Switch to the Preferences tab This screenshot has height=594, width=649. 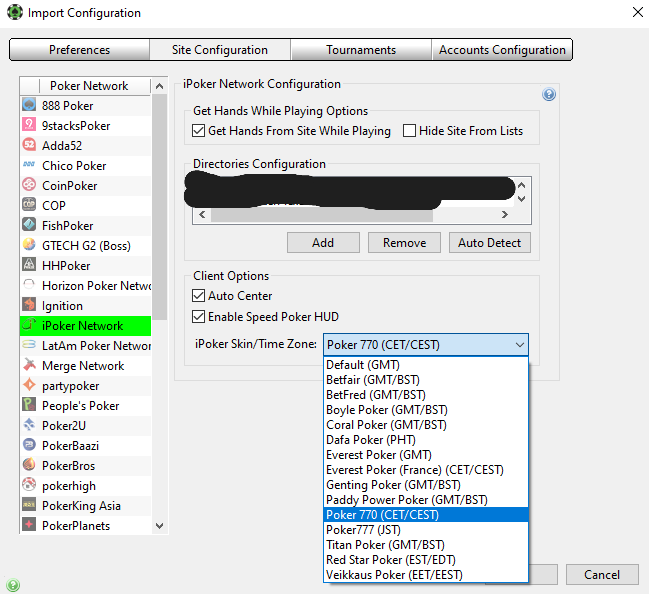click(x=79, y=50)
